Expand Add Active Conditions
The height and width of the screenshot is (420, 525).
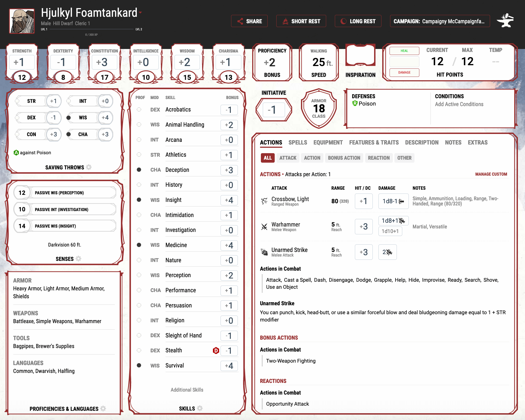(459, 104)
